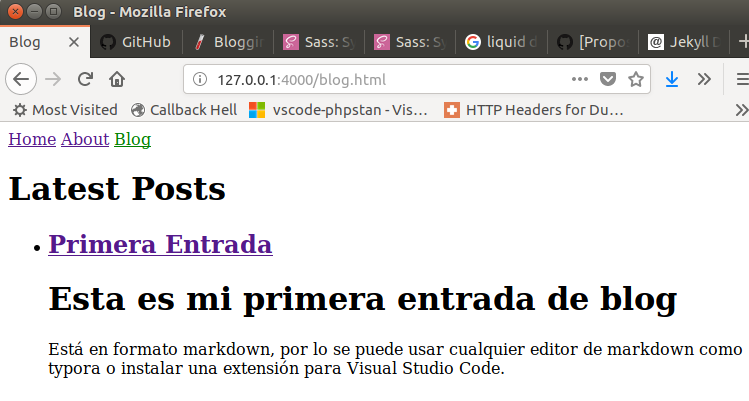Image resolution: width=749 pixels, height=401 pixels.
Task: Open the Most Visited bookmarks folder
Action: pyautogui.click(x=64, y=110)
